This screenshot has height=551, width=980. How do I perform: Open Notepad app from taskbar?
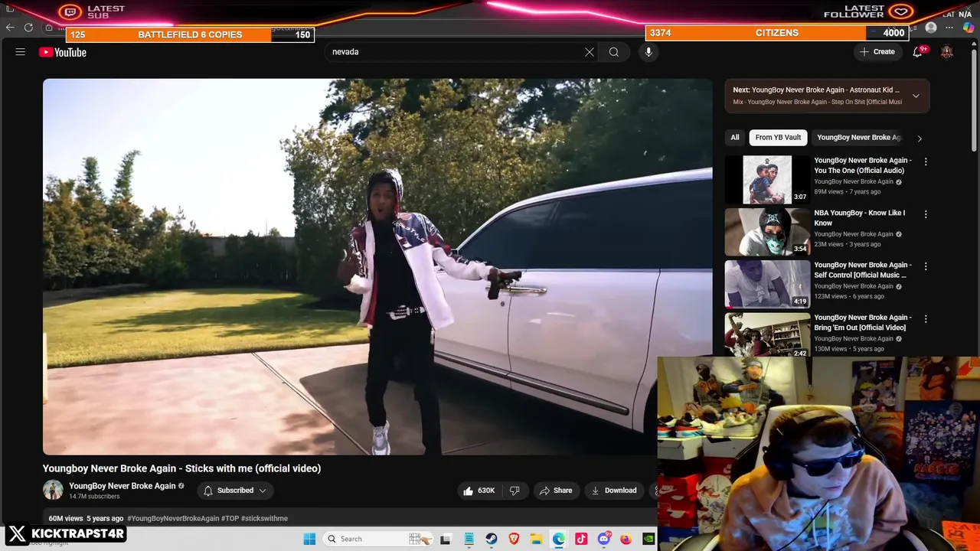click(x=469, y=539)
